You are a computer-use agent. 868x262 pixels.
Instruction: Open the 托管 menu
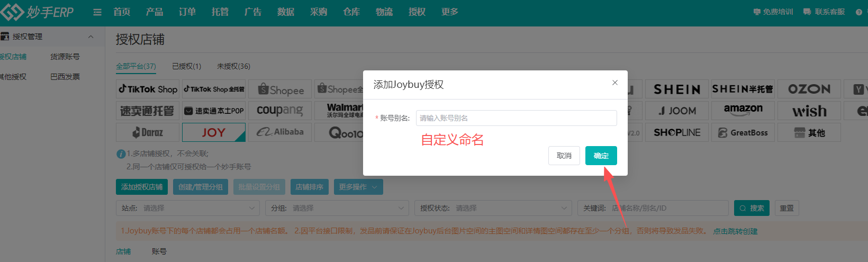[x=220, y=12]
